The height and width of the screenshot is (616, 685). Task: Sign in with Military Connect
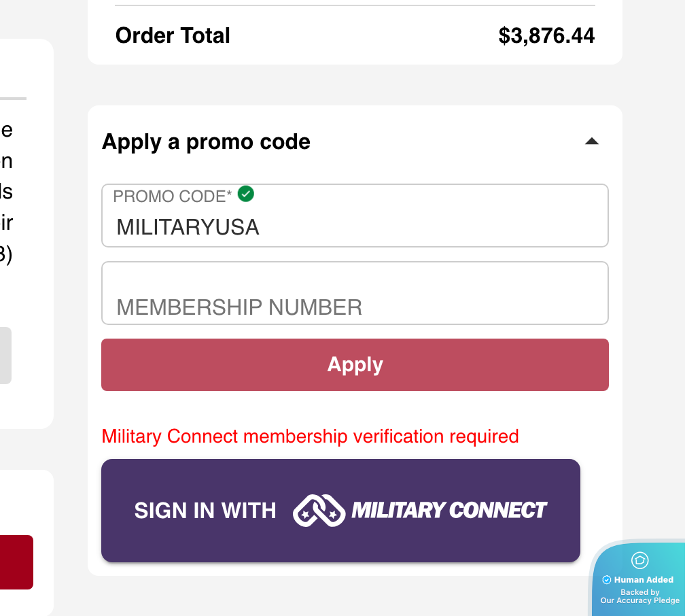[x=340, y=510]
